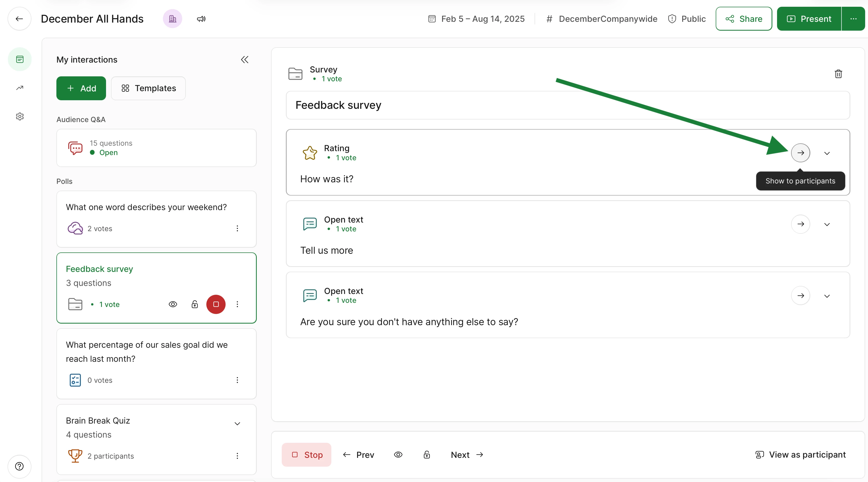Show Rating question to participants arrow
The image size is (868, 482).
pyautogui.click(x=800, y=153)
